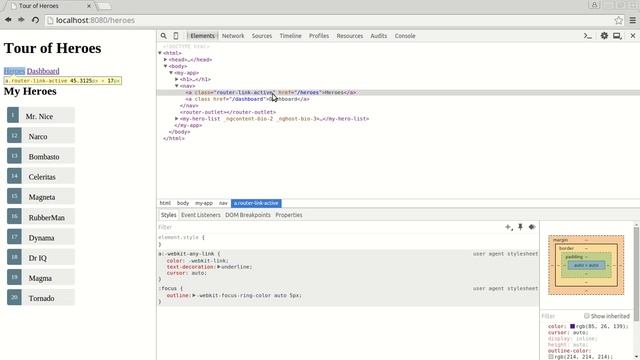Select hero Mr. Nice

[x=41, y=116]
